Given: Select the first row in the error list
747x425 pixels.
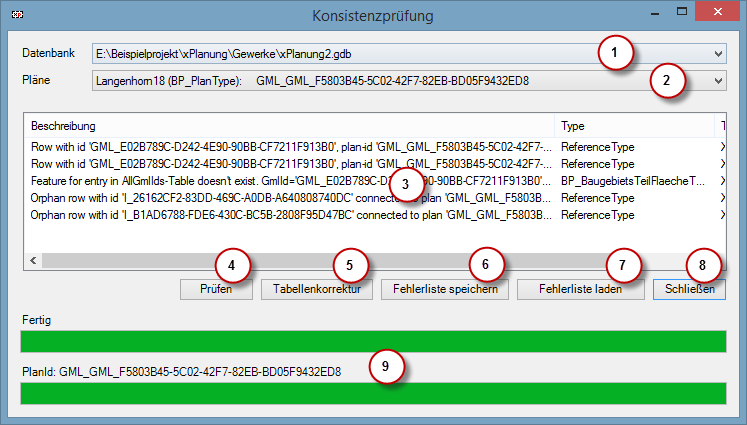Looking at the screenshot, I should [x=290, y=147].
